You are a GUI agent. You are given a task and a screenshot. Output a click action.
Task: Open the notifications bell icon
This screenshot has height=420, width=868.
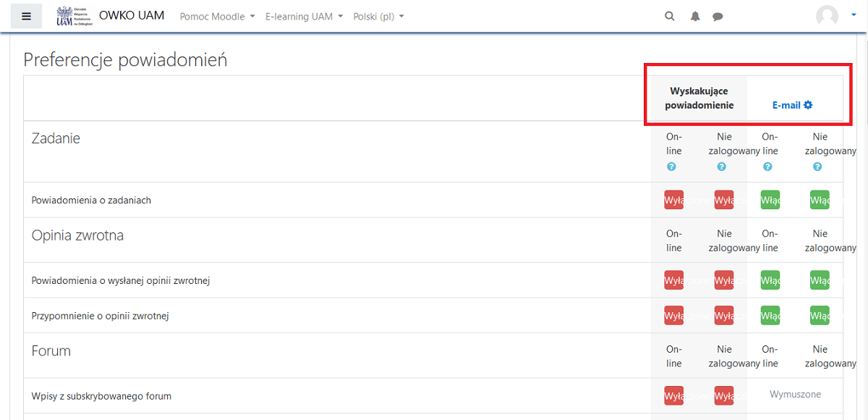(x=694, y=15)
